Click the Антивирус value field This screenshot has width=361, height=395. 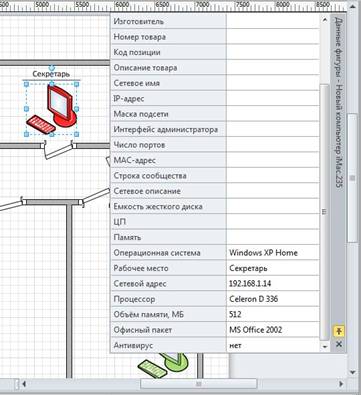[x=273, y=345]
